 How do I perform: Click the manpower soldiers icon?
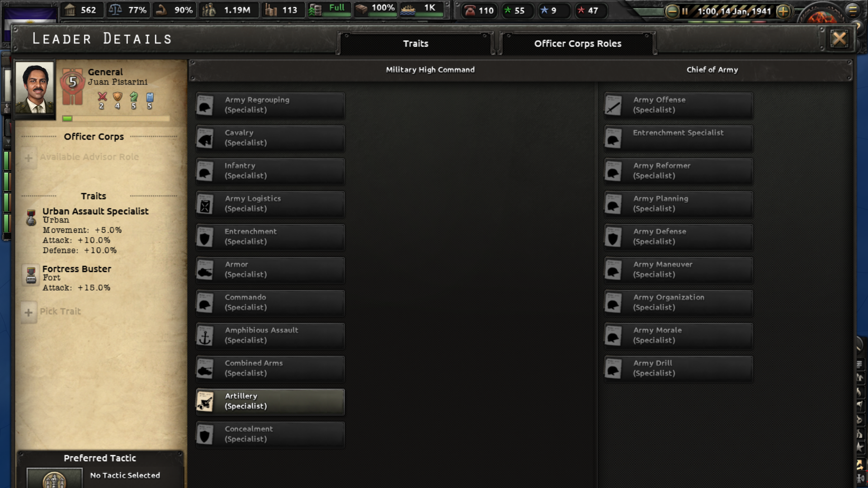(x=209, y=9)
